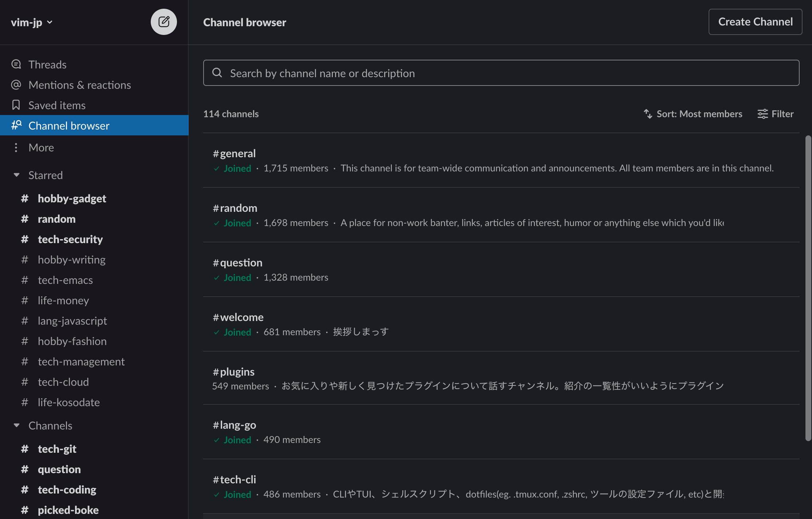
Task: Open the vim-jp workspace dropdown
Action: click(x=32, y=22)
